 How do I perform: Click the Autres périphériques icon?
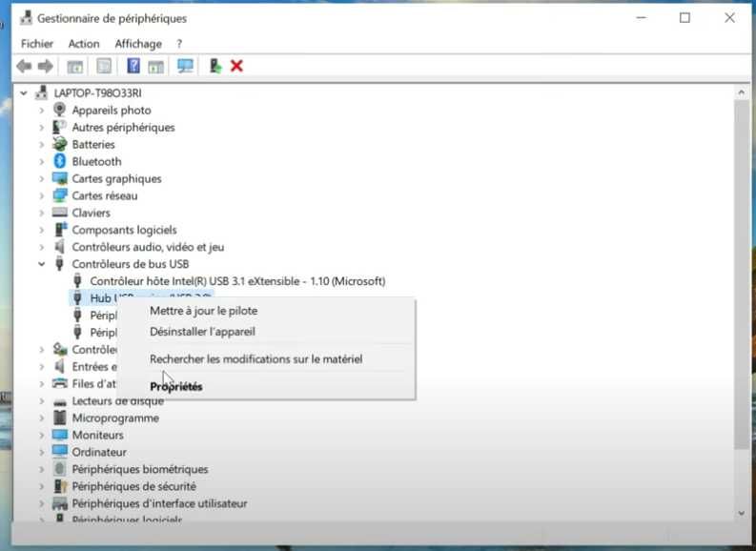(59, 128)
